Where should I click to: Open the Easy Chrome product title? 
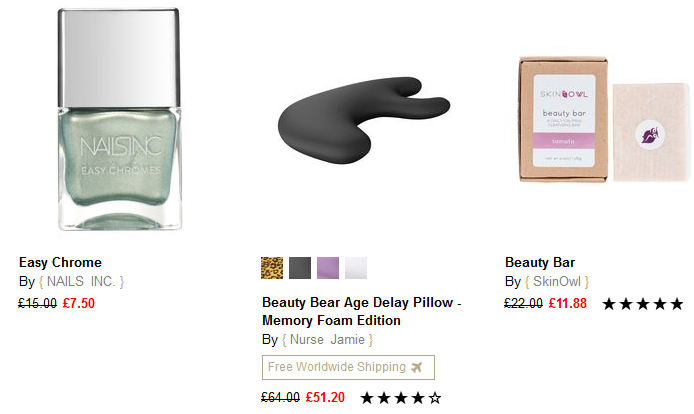[x=60, y=263]
